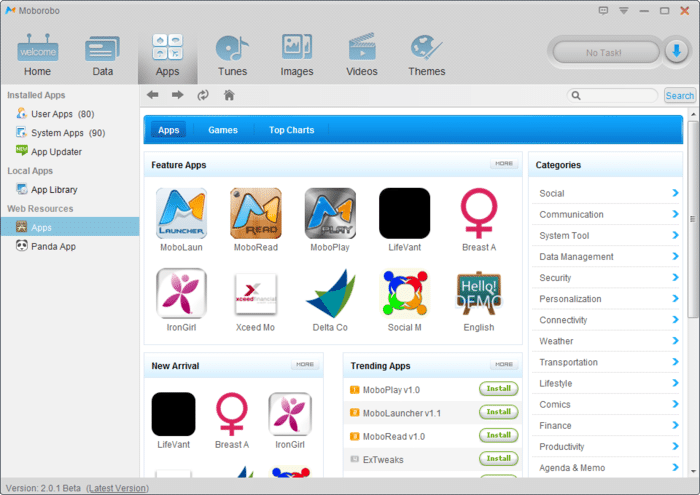
Task: Open the MoboRead featured app
Action: pyautogui.click(x=256, y=213)
